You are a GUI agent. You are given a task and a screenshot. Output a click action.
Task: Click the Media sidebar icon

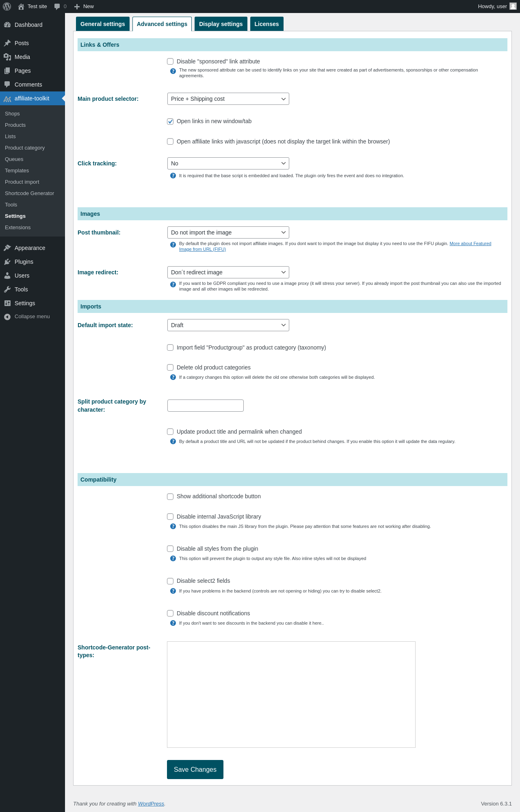click(7, 57)
